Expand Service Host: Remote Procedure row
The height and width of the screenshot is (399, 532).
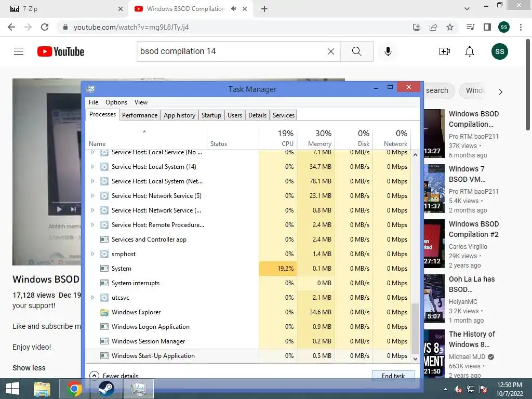coord(92,224)
